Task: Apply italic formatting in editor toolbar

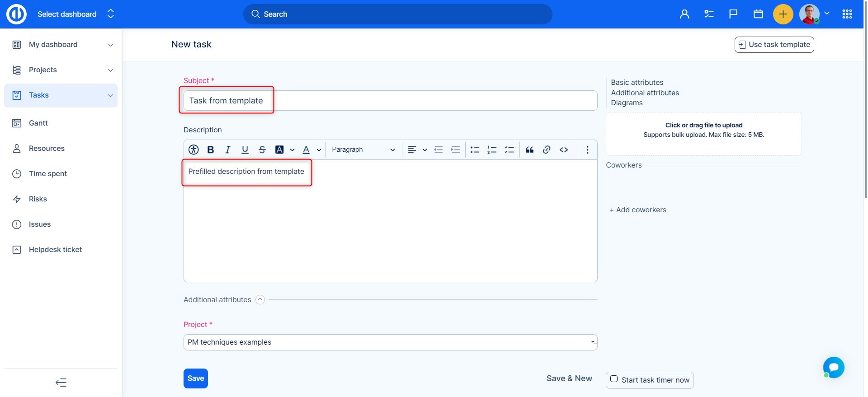Action: point(227,150)
